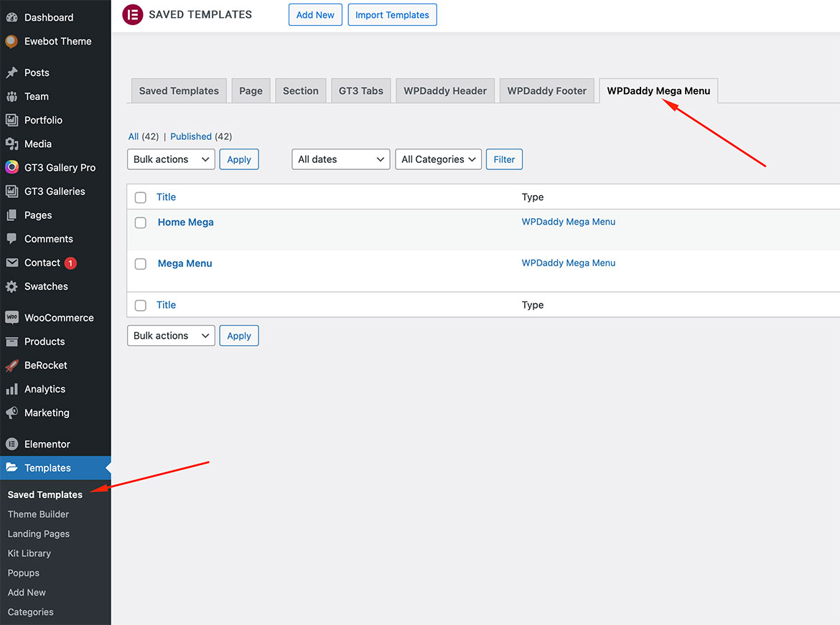
Task: Click the WooCommerce woo icon
Action: click(11, 318)
